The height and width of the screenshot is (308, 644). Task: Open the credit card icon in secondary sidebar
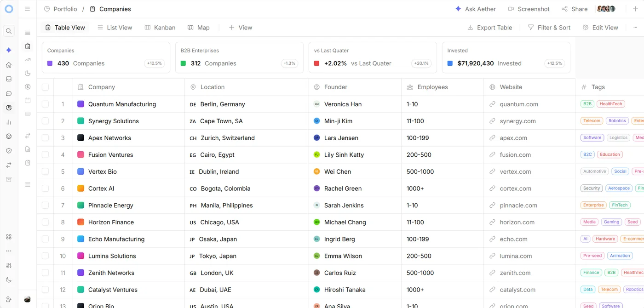click(28, 114)
